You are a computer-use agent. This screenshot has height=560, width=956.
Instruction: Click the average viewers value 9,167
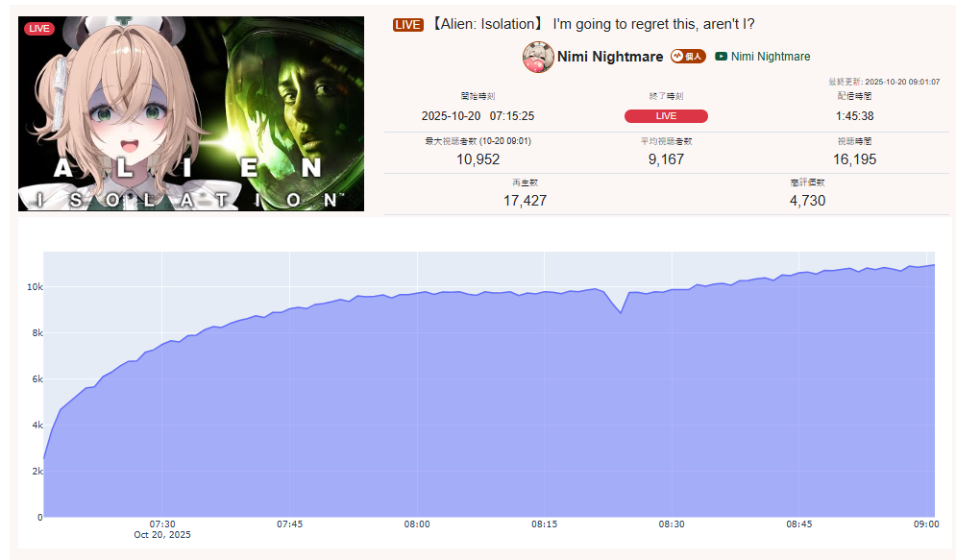tap(666, 159)
